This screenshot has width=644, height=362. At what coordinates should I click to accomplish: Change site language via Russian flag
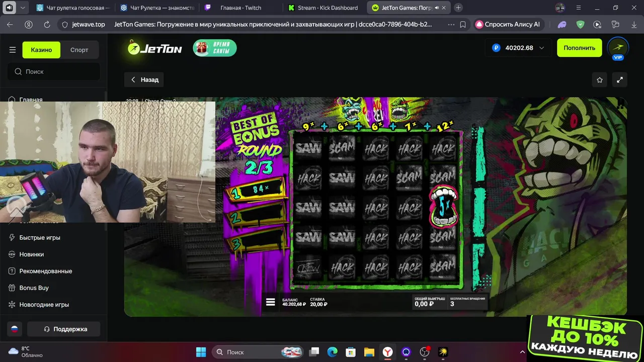pyautogui.click(x=15, y=329)
